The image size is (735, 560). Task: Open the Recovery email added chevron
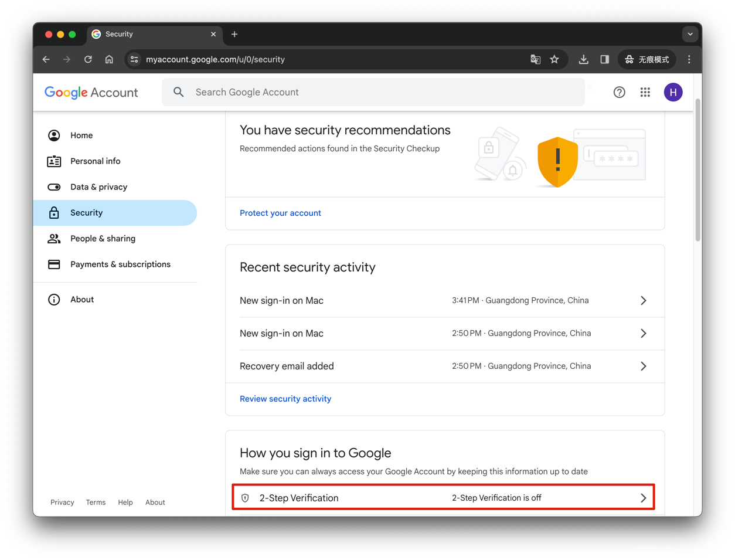tap(643, 366)
